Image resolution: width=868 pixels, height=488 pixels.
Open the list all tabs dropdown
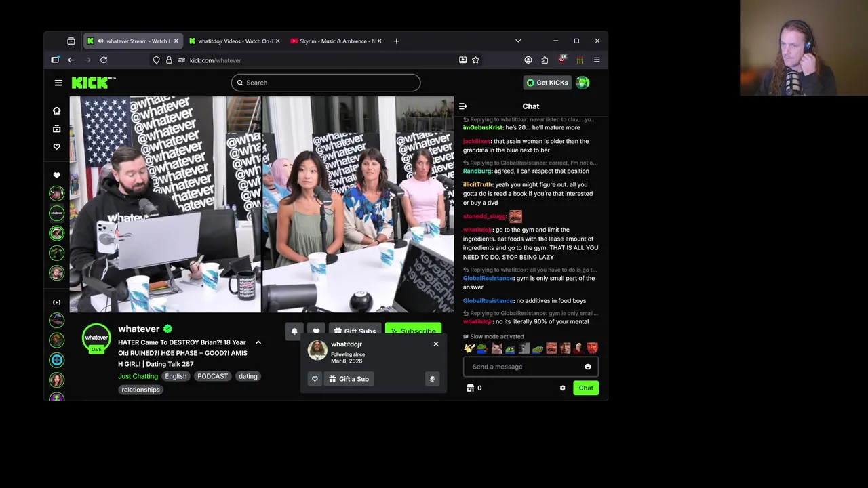point(518,41)
